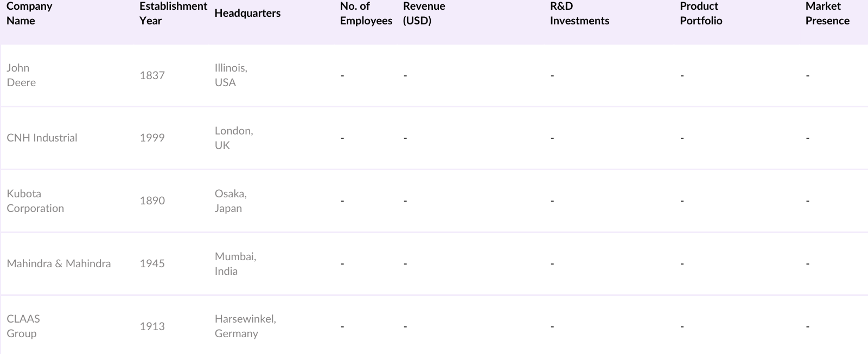Select the Revenue (USD) column header
Image resolution: width=868 pixels, height=354 pixels.
pyautogui.click(x=424, y=14)
